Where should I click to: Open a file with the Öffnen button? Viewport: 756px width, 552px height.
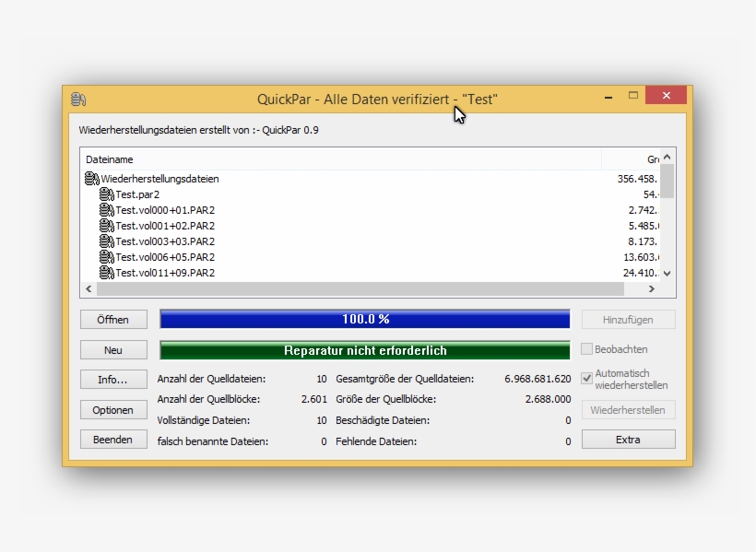coord(112,319)
